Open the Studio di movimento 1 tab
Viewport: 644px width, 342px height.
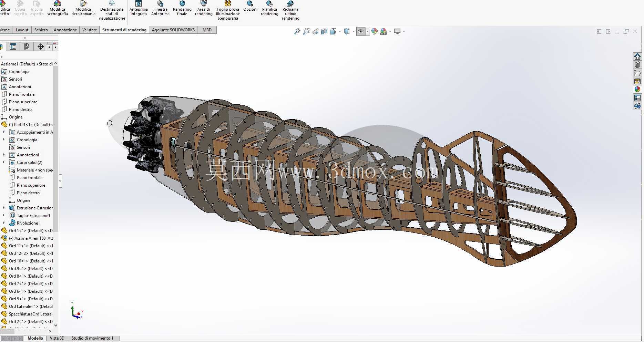(92, 338)
